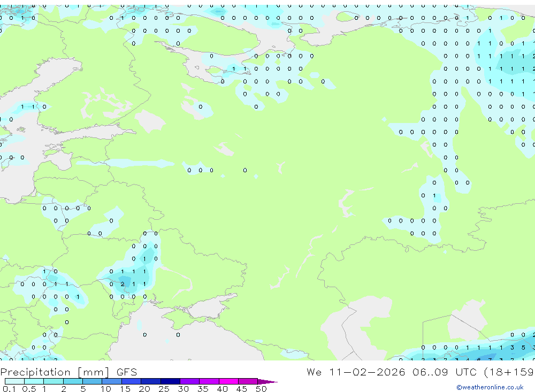Click the '50' legend scale label
Viewport: 535px width, 392px height.
[261, 389]
